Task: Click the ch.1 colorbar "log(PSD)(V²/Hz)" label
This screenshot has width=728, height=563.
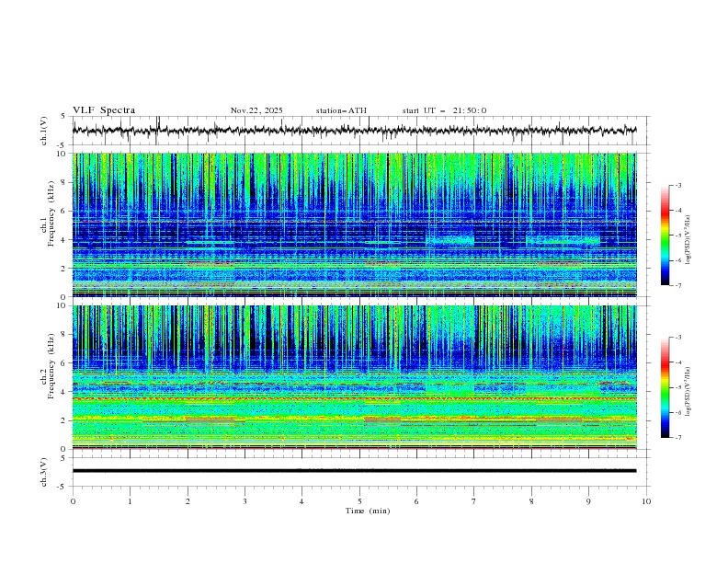Action: (688, 240)
